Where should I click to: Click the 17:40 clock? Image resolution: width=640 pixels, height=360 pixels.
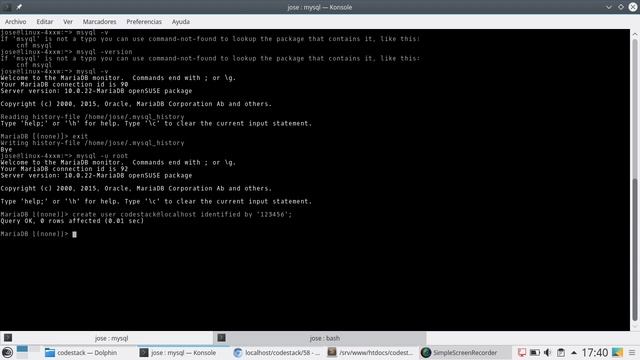pos(595,353)
